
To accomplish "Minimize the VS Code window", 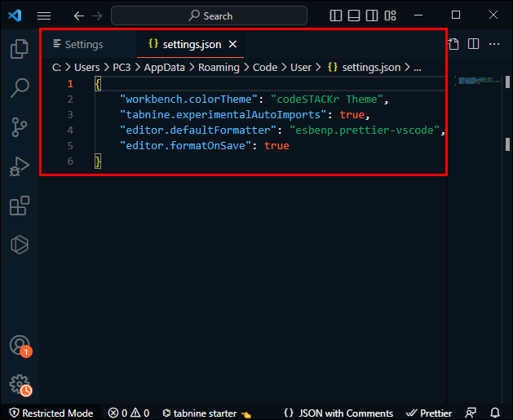I will (x=418, y=15).
